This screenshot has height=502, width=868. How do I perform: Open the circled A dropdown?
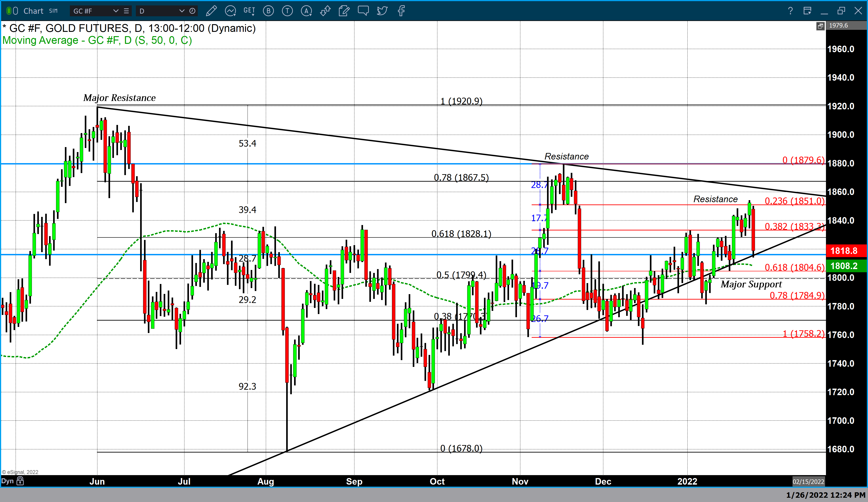[x=307, y=11]
